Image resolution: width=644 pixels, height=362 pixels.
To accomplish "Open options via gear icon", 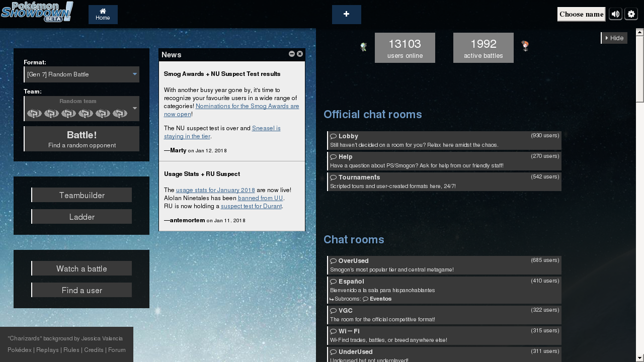I will pos(631,14).
